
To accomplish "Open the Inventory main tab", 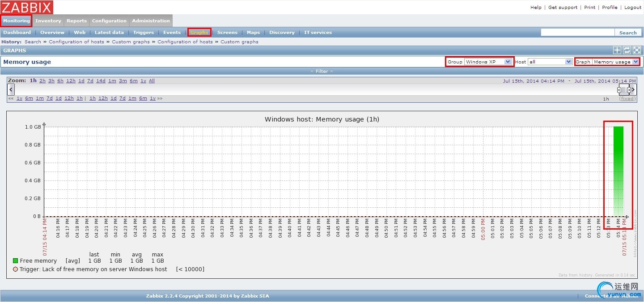I will click(x=48, y=21).
